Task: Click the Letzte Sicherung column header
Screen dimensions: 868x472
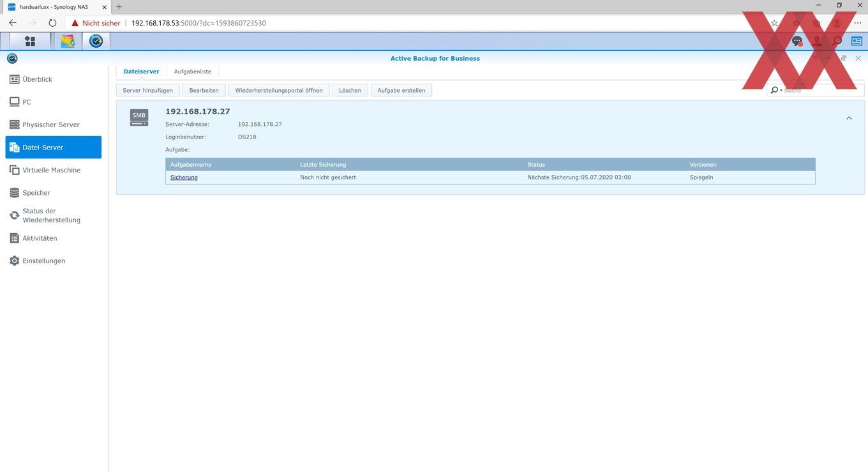Action: pyautogui.click(x=410, y=164)
